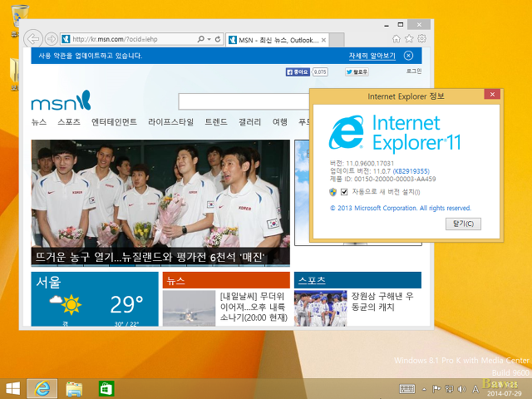Open the 라이프스타일 navigation item
Viewport: 532px width, 399px height.
coord(170,122)
